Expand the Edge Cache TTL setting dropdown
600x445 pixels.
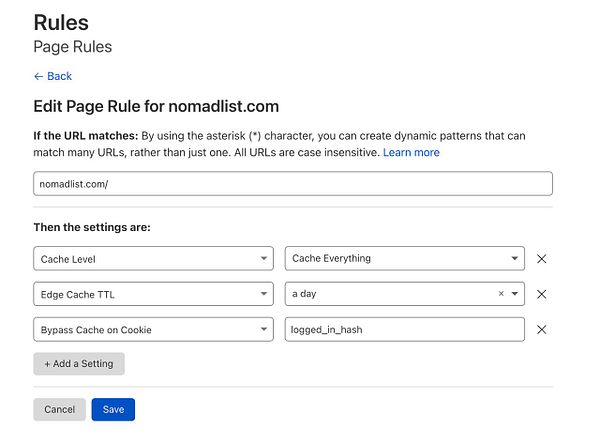point(153,294)
